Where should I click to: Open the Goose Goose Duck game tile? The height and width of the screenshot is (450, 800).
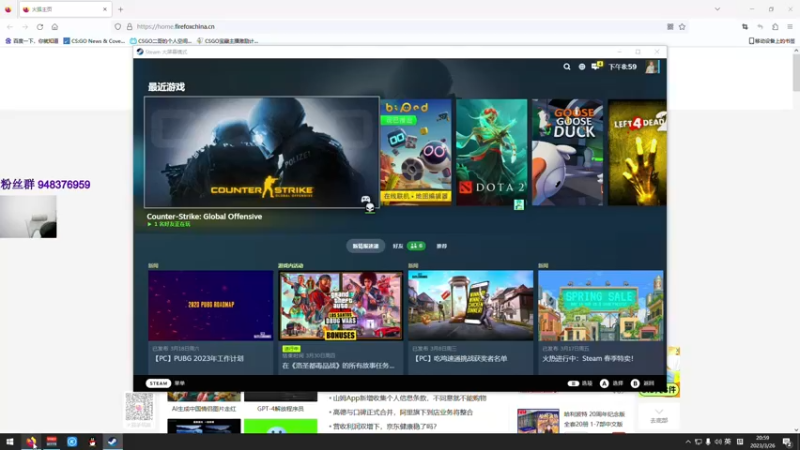(567, 153)
